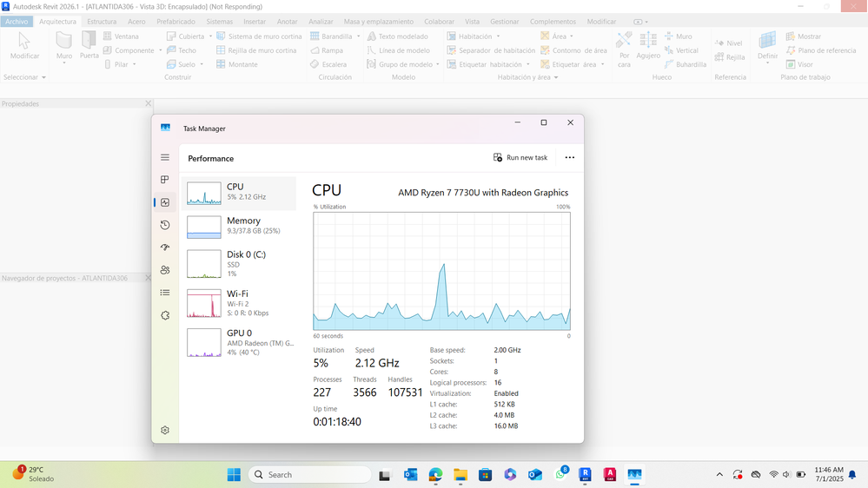Image resolution: width=868 pixels, height=488 pixels.
Task: Open Windows Start menu
Action: click(x=235, y=475)
